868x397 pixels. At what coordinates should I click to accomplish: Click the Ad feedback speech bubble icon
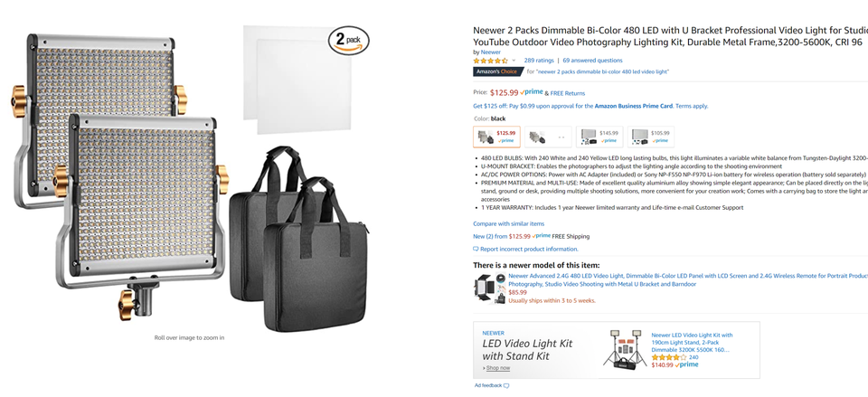[506, 385]
